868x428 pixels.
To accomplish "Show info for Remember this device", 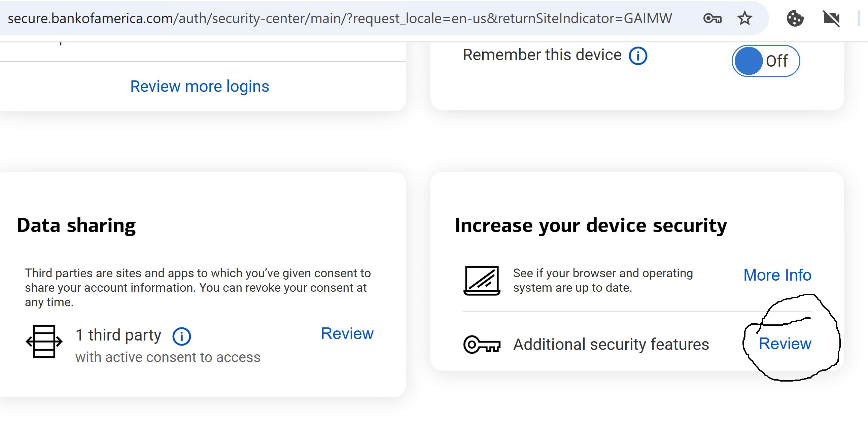I will point(638,56).
